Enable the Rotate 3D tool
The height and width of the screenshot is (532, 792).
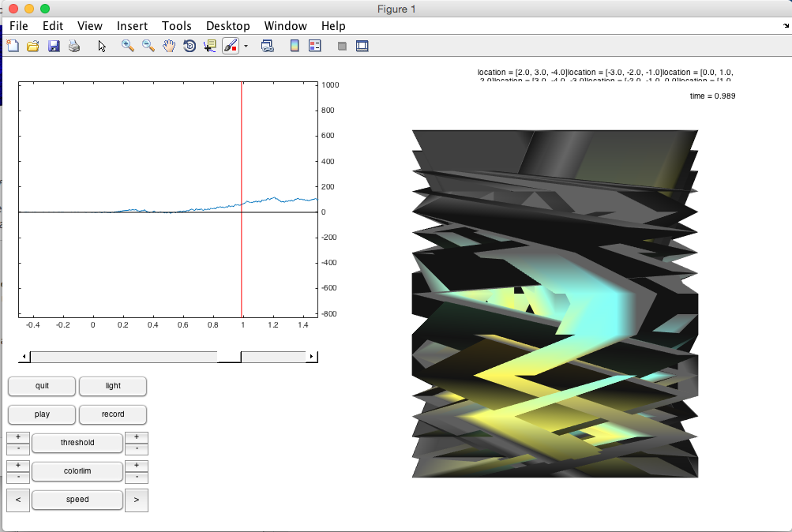pos(190,46)
